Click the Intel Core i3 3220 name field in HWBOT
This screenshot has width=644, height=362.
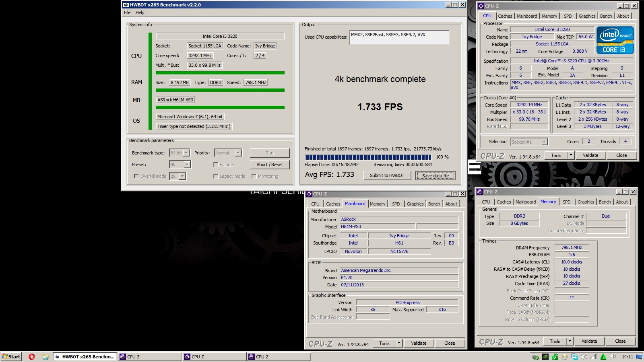(x=220, y=36)
